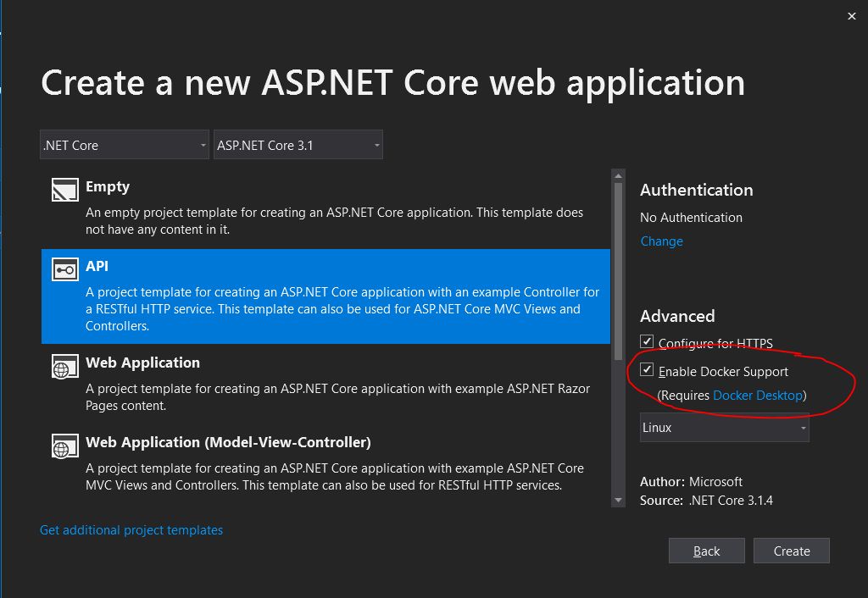Go Back to the previous step
This screenshot has width=868, height=598.
tap(706, 551)
